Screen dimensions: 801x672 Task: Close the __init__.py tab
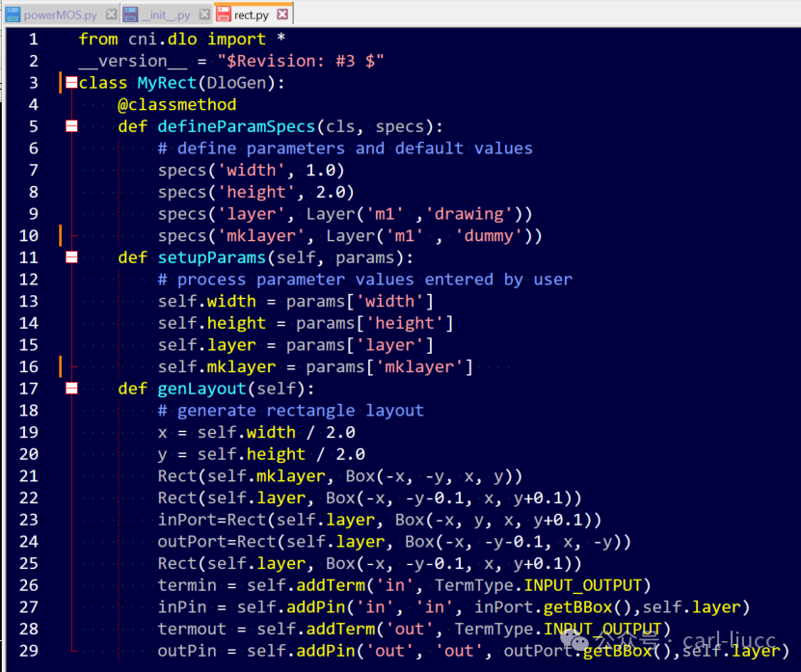click(x=204, y=14)
